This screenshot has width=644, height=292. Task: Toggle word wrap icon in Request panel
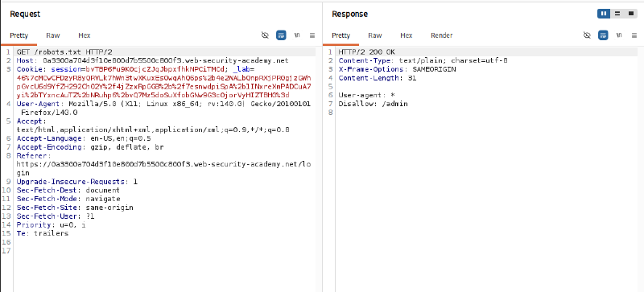281,35
